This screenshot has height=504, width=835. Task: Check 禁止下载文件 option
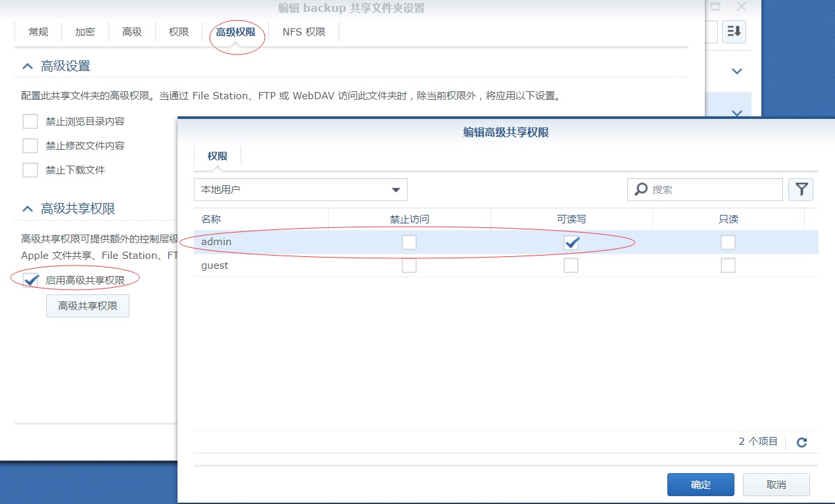(30, 170)
